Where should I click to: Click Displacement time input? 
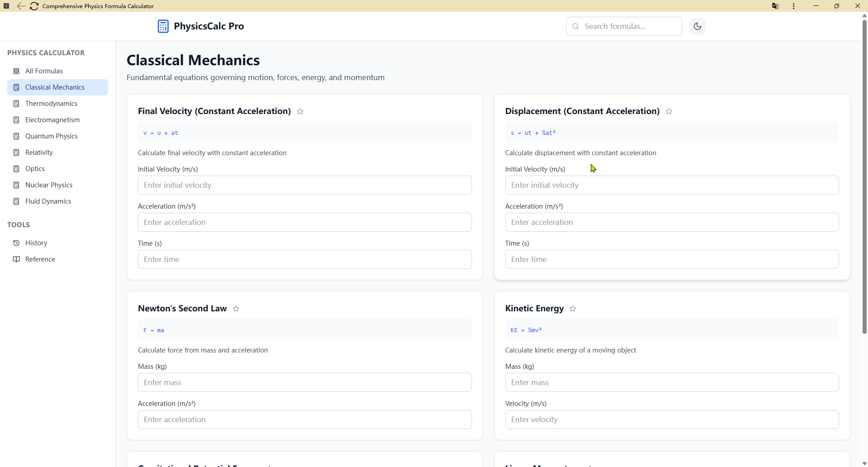pyautogui.click(x=672, y=259)
